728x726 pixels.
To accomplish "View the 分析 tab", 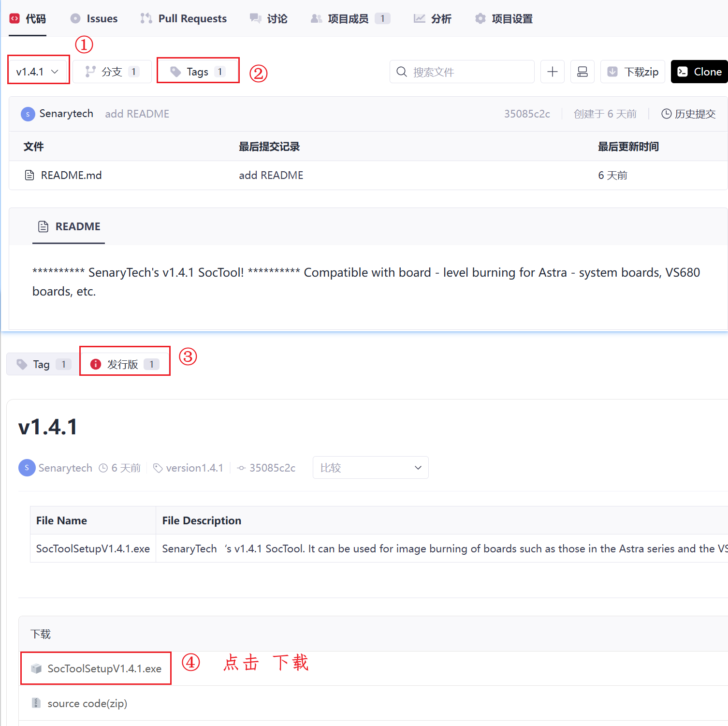I will [x=433, y=19].
